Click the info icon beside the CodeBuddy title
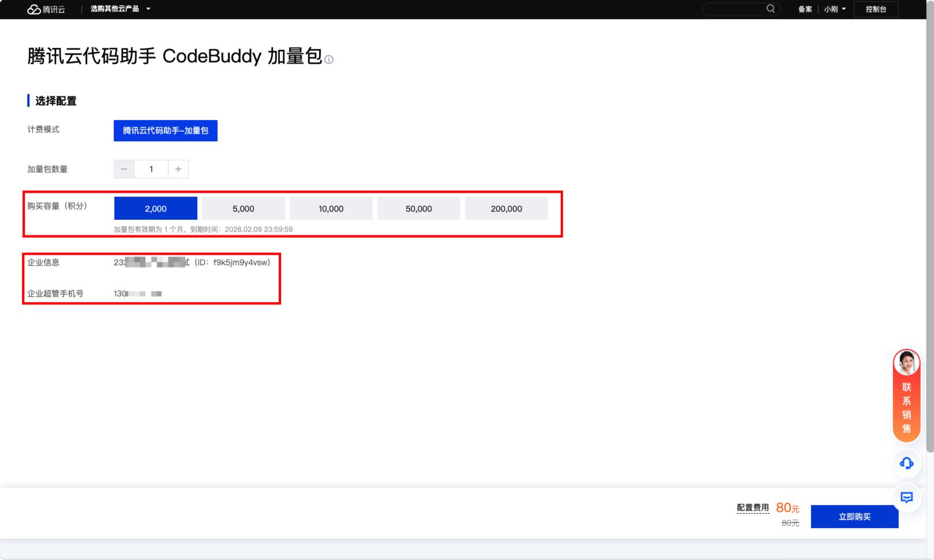Viewport: 934px width, 560px height. coord(329,59)
